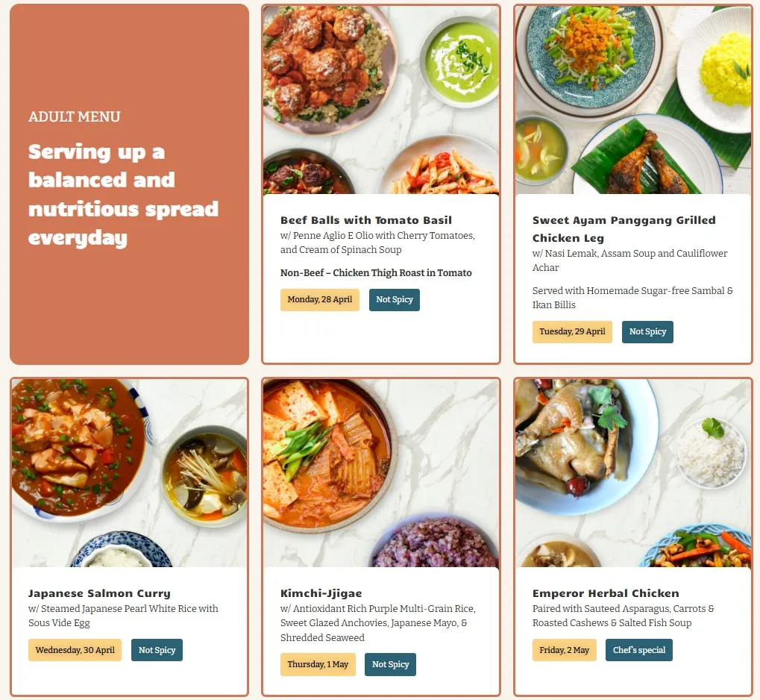Click the Monday, 28 April date tag

click(x=320, y=300)
